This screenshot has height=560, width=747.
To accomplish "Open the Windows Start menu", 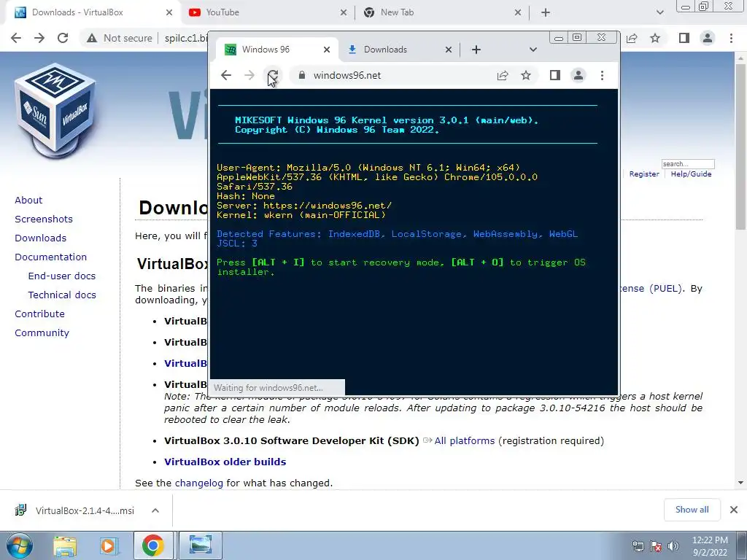I will tap(19, 545).
